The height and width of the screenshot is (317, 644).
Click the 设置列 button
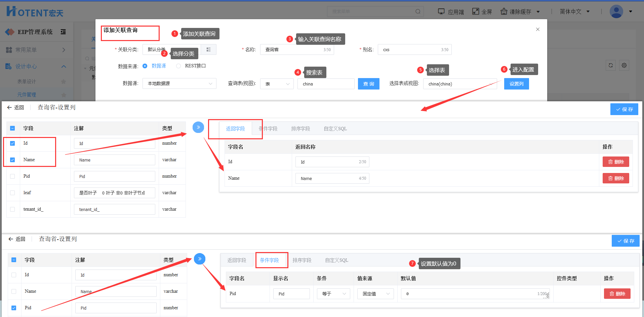click(x=516, y=84)
